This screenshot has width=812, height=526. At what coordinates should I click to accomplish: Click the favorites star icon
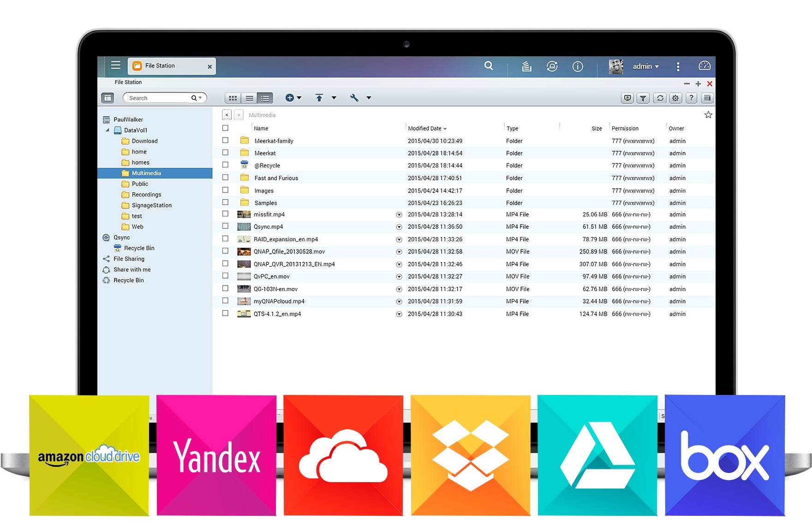[x=708, y=115]
